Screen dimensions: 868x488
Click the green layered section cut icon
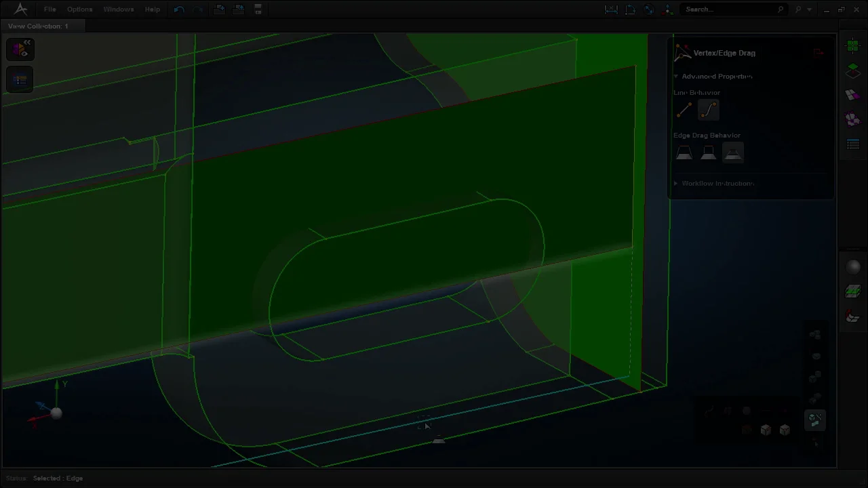(x=853, y=292)
